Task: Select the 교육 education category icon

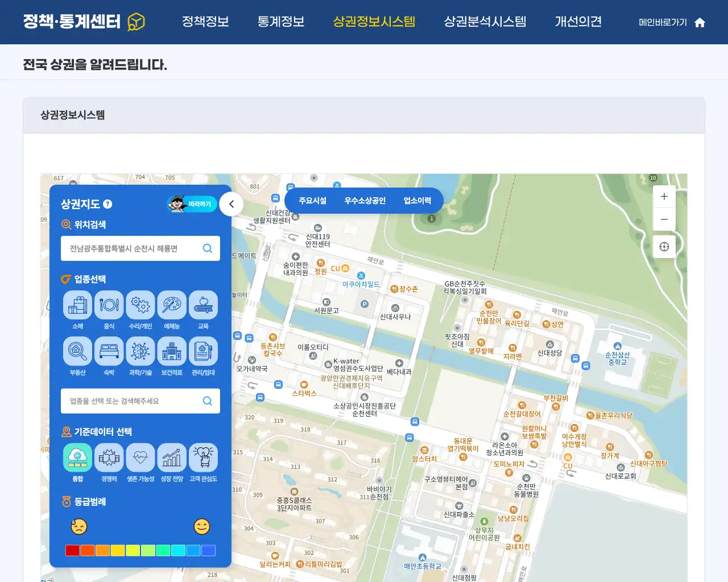Action: [203, 305]
